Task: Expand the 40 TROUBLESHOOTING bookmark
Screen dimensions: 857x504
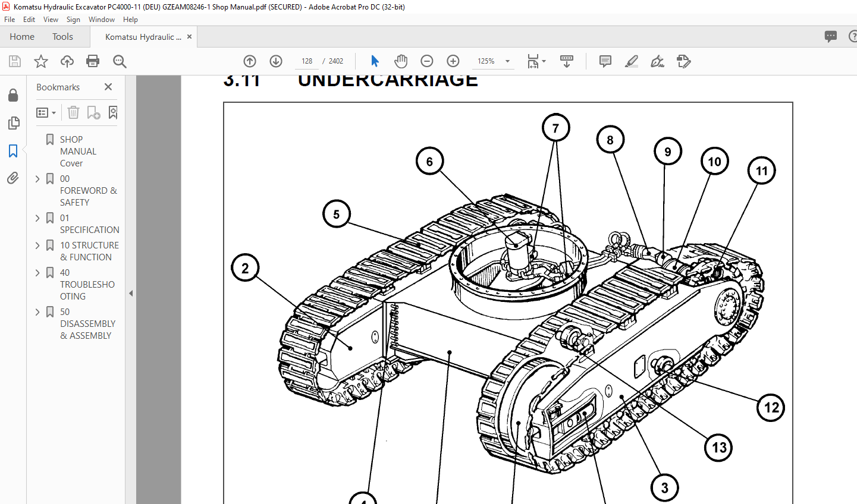Action: tap(37, 272)
